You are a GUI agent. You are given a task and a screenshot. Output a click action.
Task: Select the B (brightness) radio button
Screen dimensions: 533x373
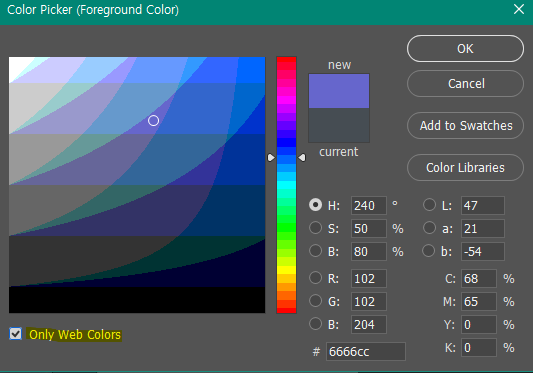315,251
